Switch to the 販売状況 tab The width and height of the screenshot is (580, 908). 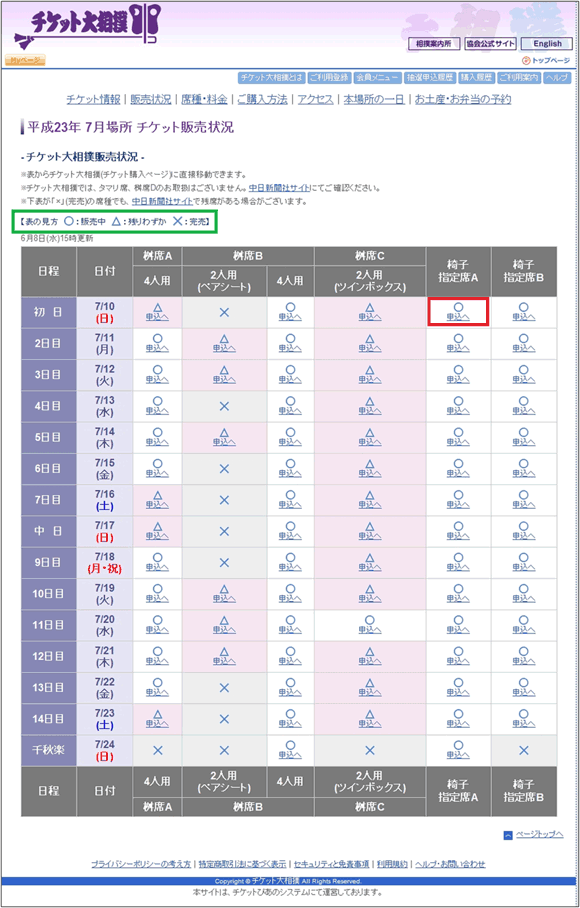click(x=152, y=98)
